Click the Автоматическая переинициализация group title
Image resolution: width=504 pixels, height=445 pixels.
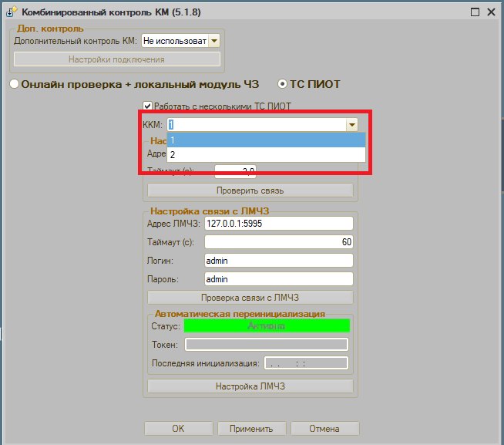pyautogui.click(x=240, y=314)
